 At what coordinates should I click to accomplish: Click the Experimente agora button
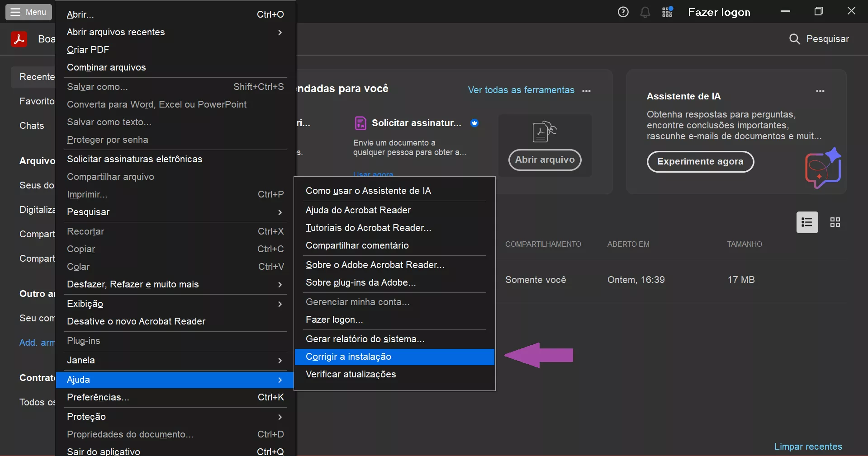[700, 162]
